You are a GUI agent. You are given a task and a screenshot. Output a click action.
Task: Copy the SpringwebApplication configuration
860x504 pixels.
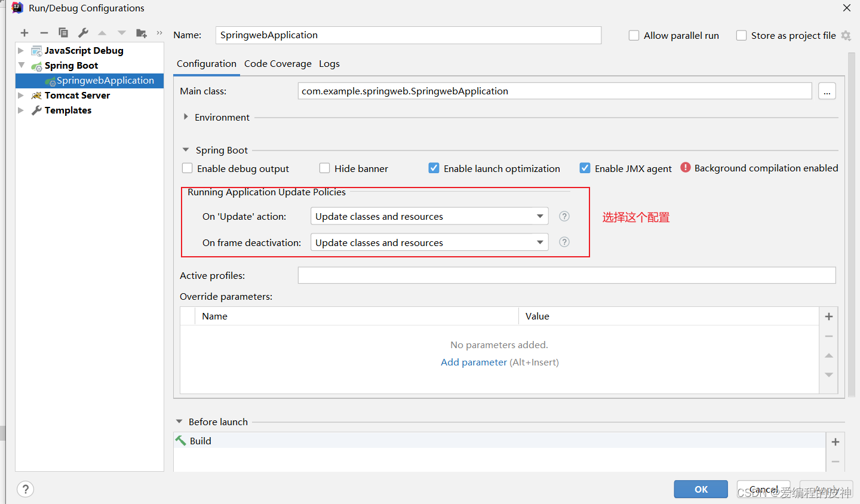pos(62,33)
